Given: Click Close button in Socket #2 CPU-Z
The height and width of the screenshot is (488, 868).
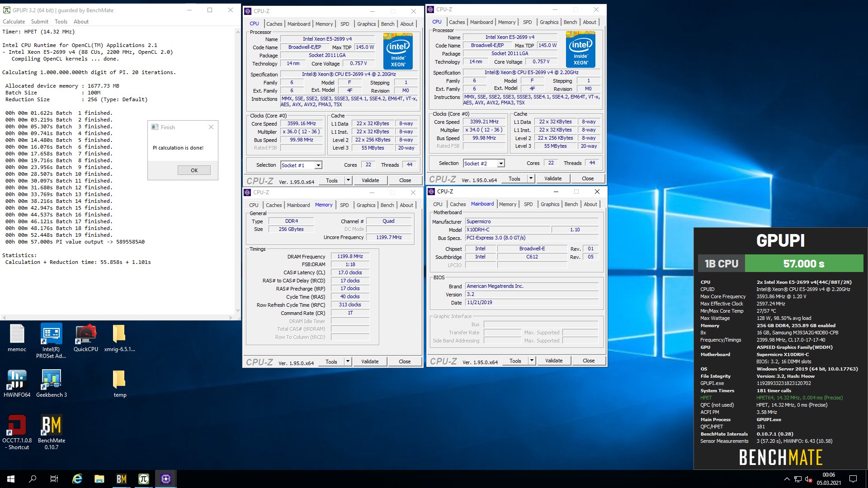Looking at the screenshot, I should 588,178.
